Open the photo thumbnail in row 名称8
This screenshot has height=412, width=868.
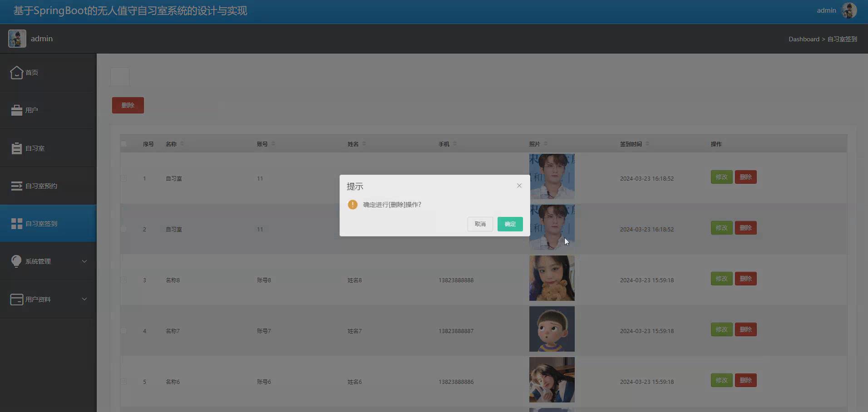point(552,278)
